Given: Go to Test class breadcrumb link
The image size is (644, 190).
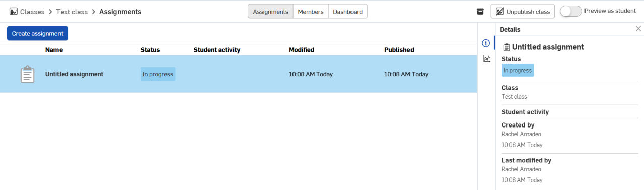Looking at the screenshot, I should [x=72, y=12].
